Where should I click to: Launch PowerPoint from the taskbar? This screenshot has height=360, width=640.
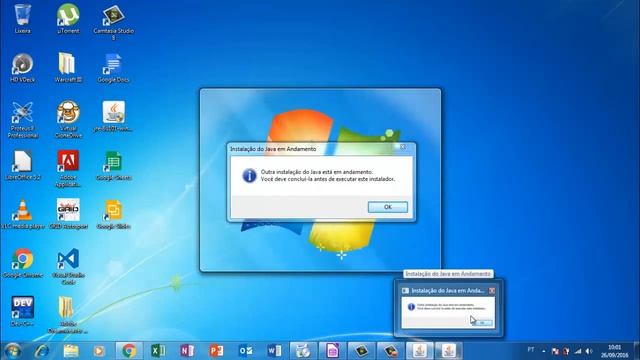(216, 351)
